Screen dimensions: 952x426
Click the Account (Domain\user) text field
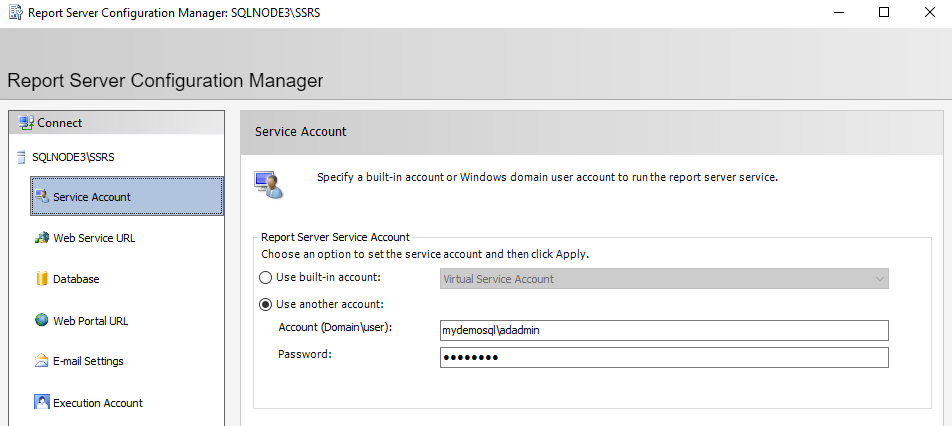(664, 330)
